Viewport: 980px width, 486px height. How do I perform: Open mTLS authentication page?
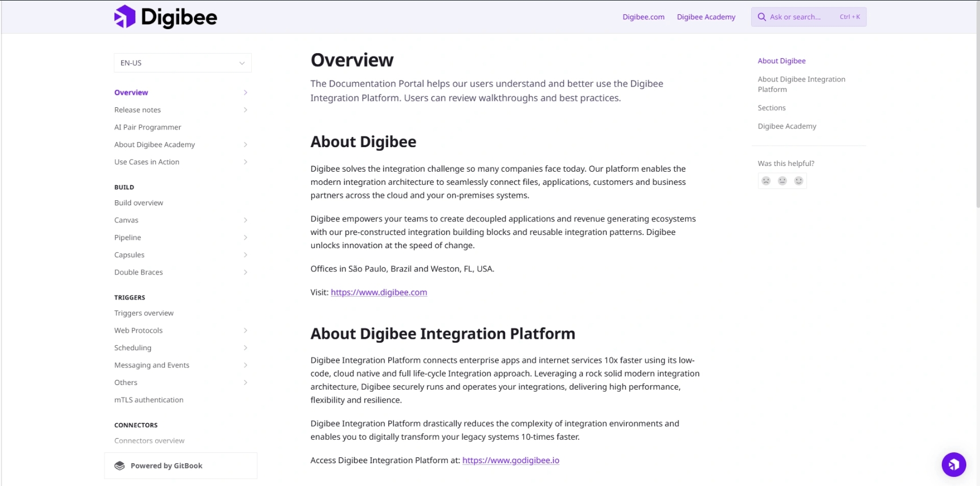149,400
